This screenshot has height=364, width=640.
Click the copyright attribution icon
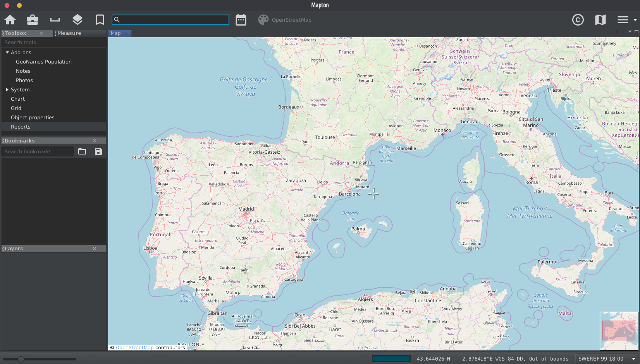click(578, 20)
